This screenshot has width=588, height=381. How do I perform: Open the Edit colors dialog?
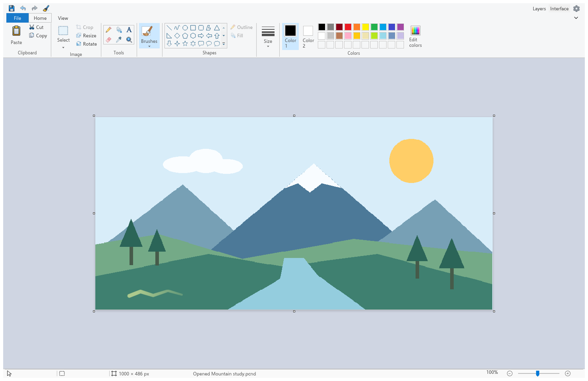click(416, 37)
